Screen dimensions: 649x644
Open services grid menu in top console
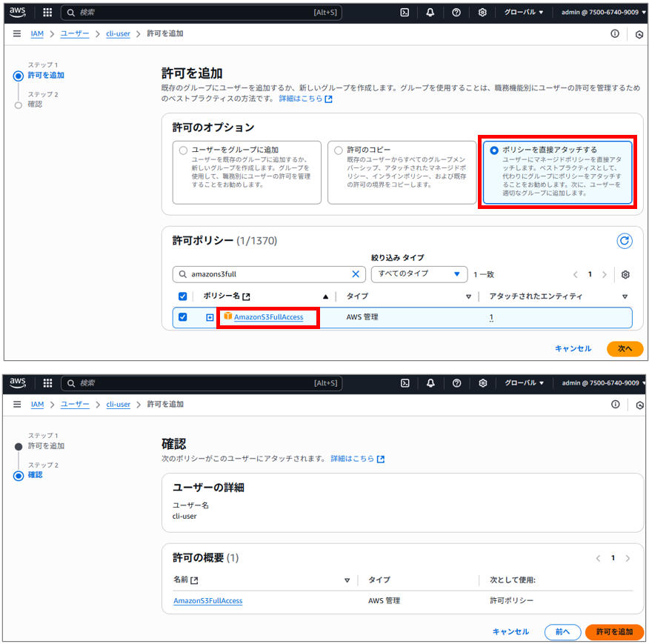[47, 13]
